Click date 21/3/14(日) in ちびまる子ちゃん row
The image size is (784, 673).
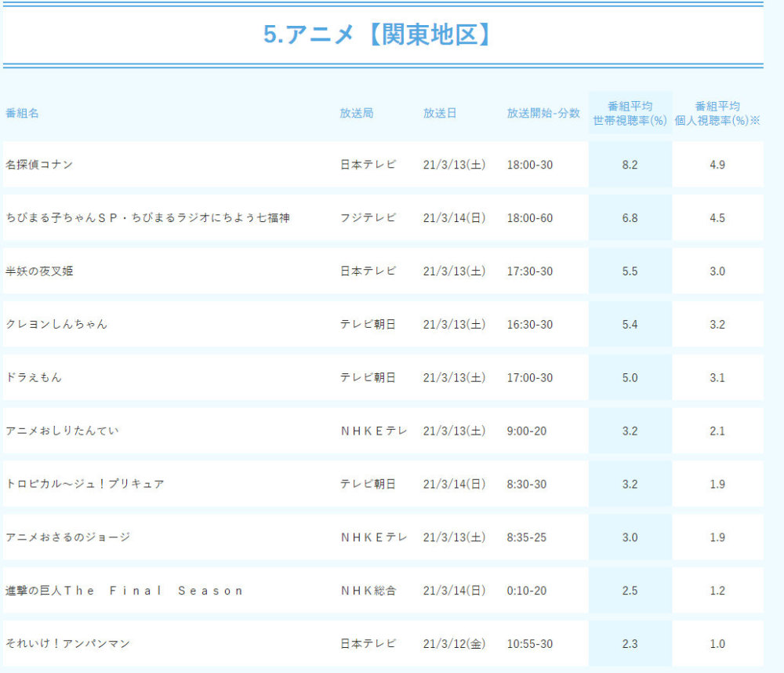click(454, 217)
